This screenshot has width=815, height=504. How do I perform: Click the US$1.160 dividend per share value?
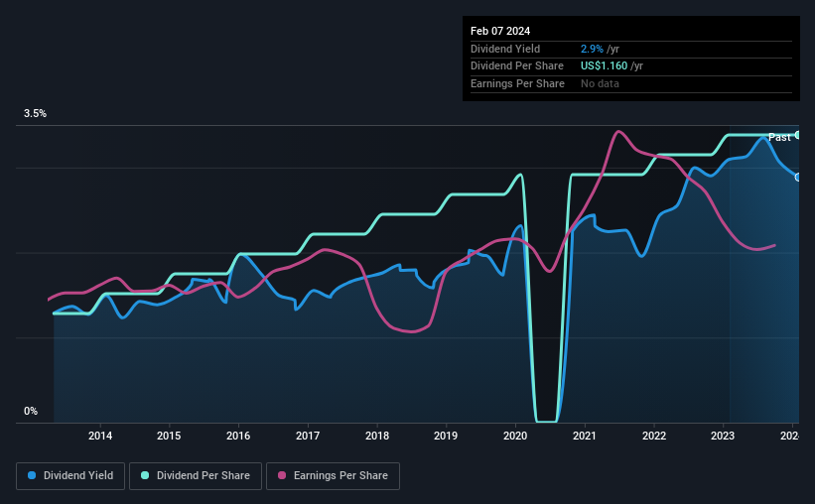click(x=604, y=66)
